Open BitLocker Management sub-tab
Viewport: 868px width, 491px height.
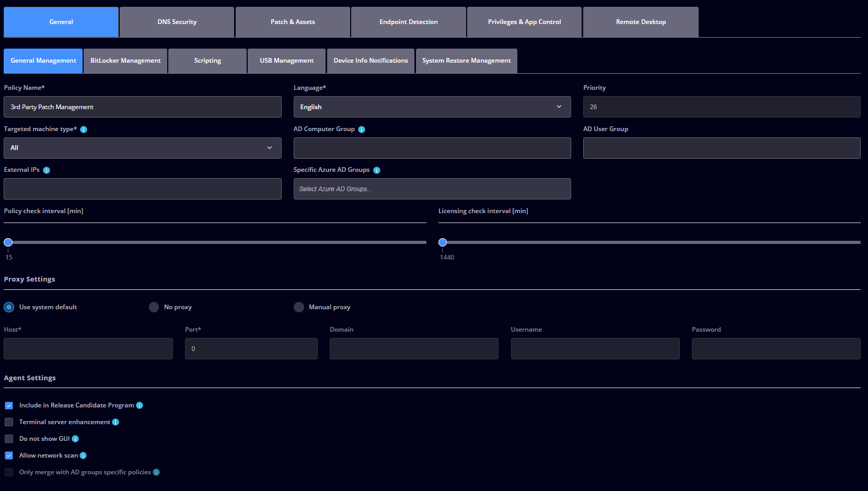[x=125, y=61]
